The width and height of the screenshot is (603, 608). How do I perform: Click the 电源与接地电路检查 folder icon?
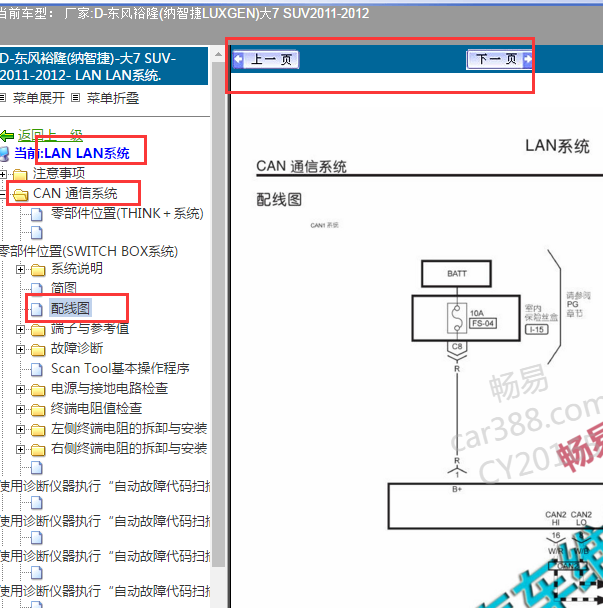(38, 390)
